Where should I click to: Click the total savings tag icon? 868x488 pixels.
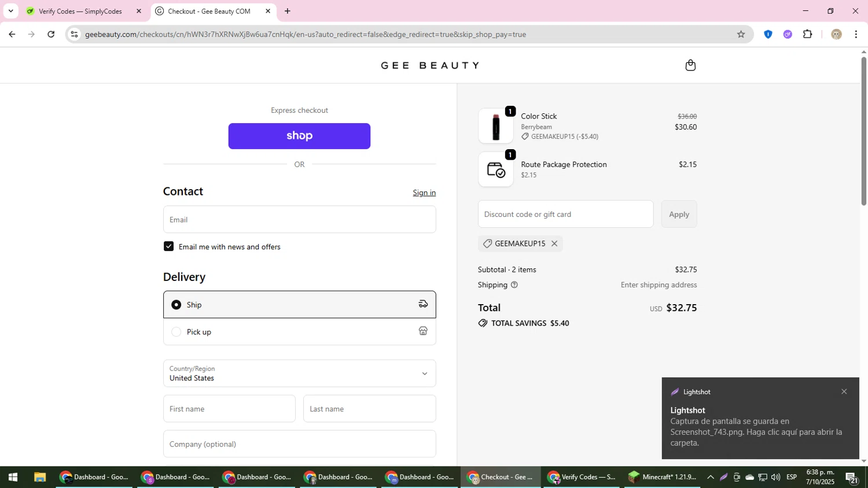tap(483, 323)
